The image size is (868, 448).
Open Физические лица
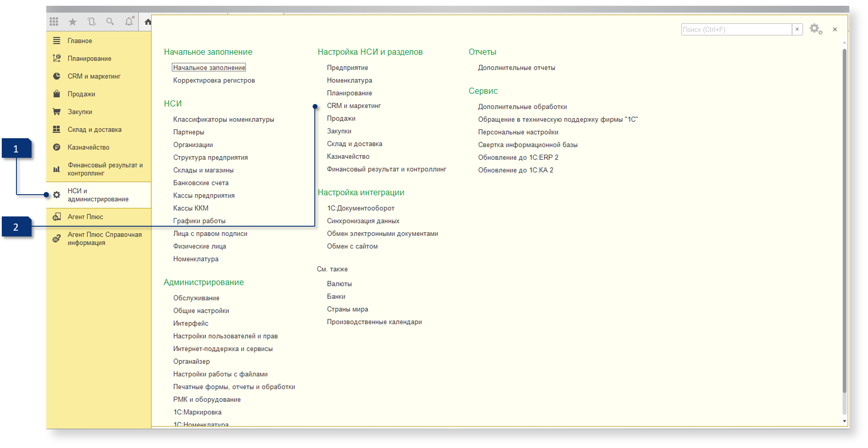(x=200, y=246)
